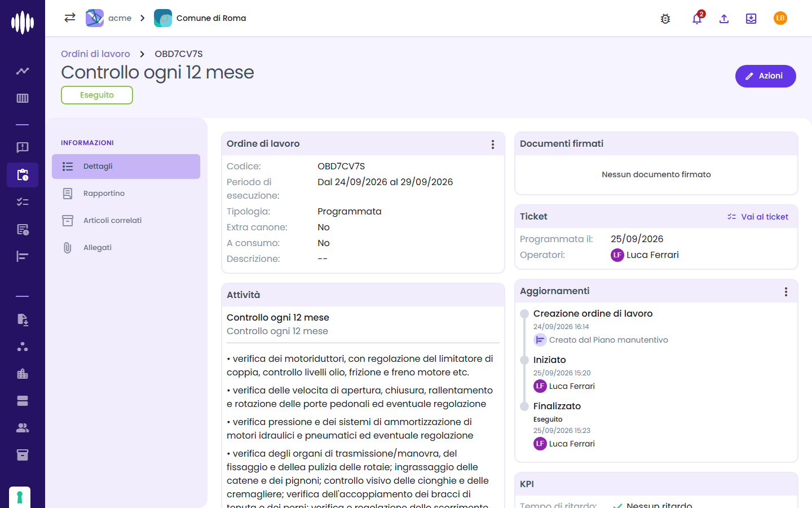Select the Dettagli section
This screenshot has width=812, height=508.
[x=126, y=167]
